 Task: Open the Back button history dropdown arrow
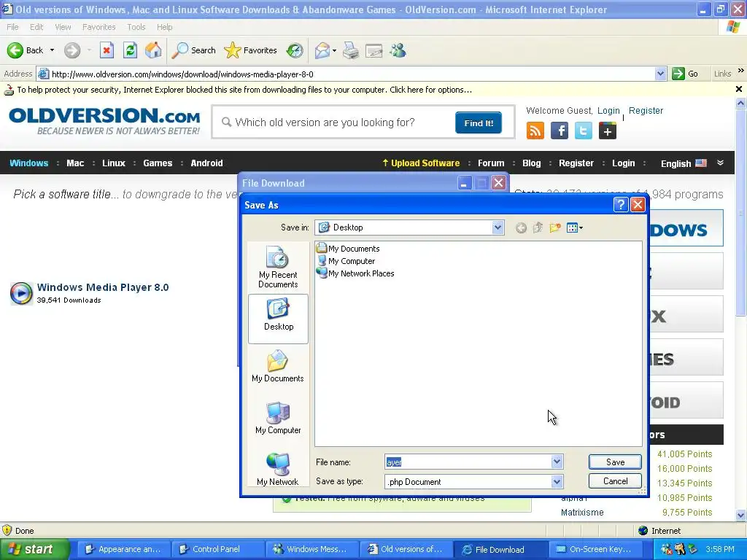[52, 50]
